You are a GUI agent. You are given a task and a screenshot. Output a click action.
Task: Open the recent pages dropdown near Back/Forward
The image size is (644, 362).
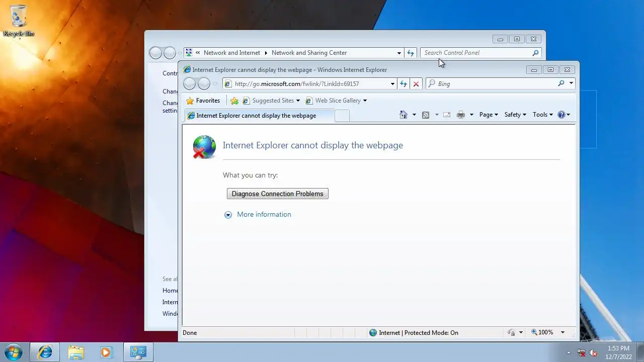215,84
